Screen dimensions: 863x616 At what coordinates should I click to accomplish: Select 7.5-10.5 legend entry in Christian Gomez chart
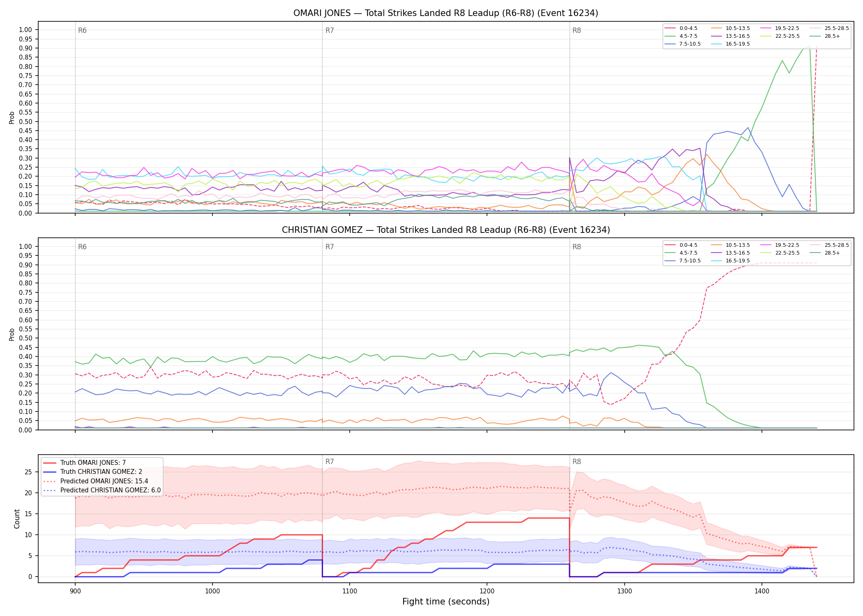tap(683, 261)
